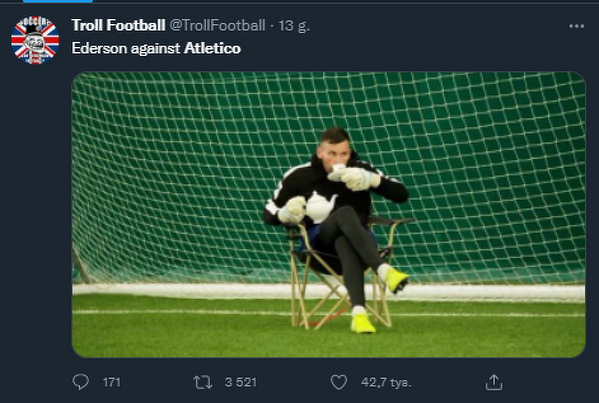The width and height of the screenshot is (599, 403).
Task: Like the tweet with the heart icon
Action: tap(339, 382)
